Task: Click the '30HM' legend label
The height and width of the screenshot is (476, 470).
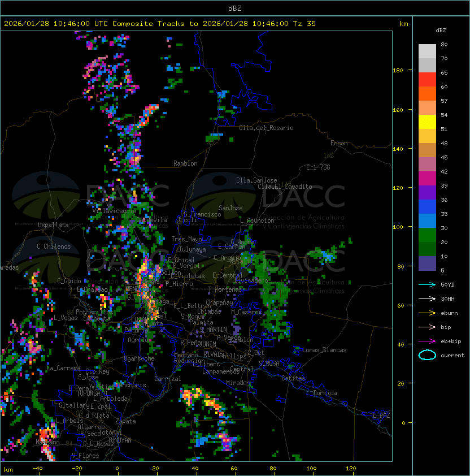Action: 447,298
